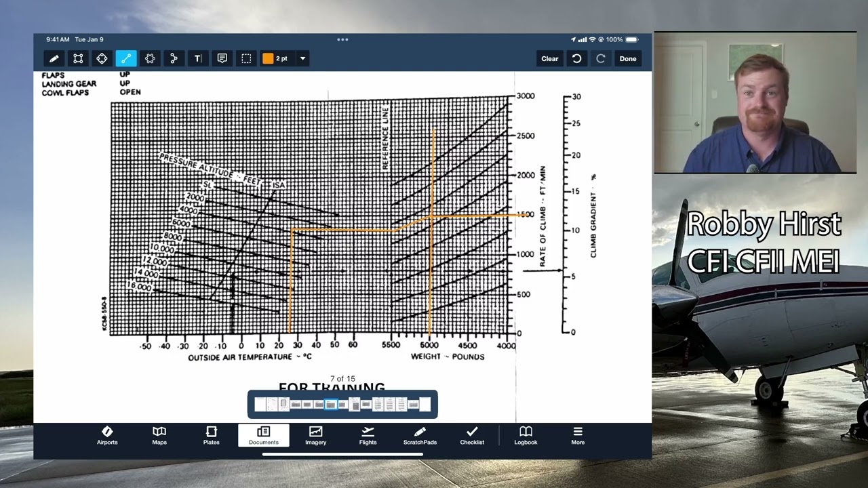
Task: Click the 9:41 AM clock text
Action: pos(58,40)
